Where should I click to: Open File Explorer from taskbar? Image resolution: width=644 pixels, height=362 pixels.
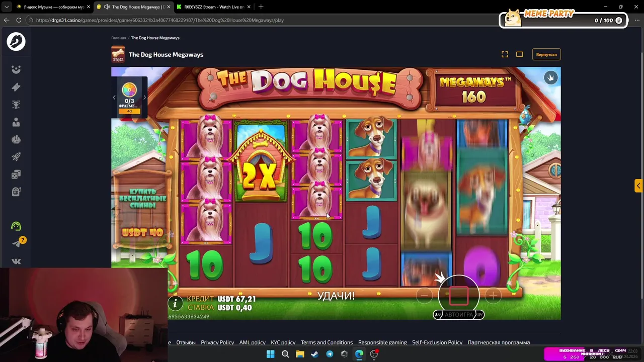click(x=300, y=354)
